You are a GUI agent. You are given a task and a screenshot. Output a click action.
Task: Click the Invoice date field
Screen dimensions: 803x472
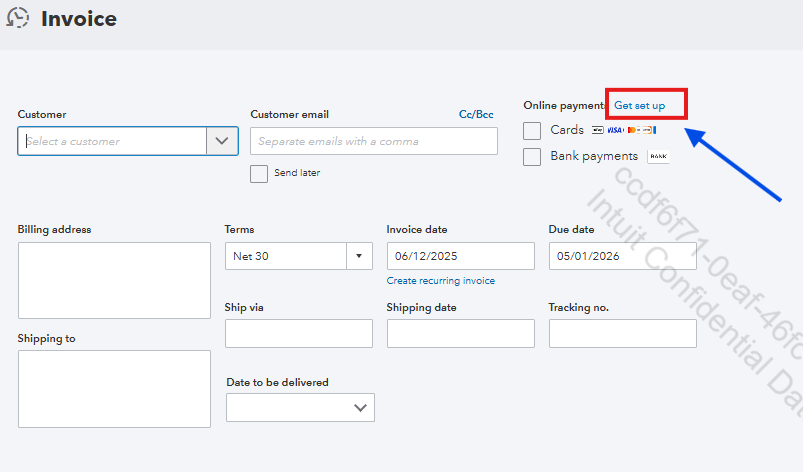[x=460, y=256]
